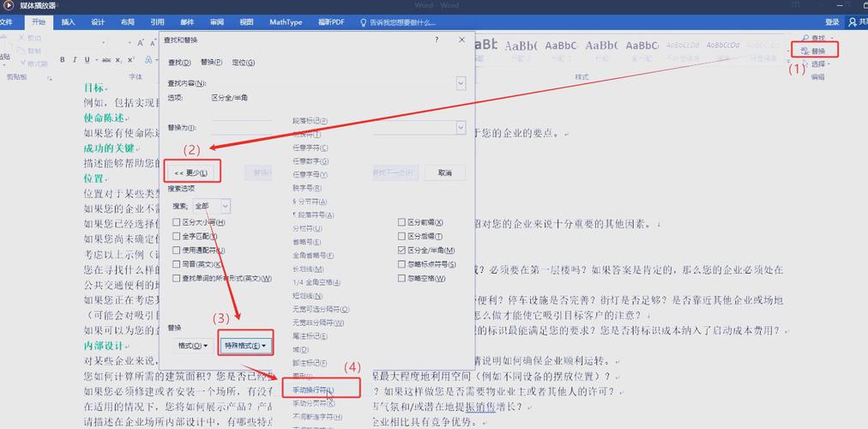
Task: Click the << 更少(L) button
Action: 191,172
